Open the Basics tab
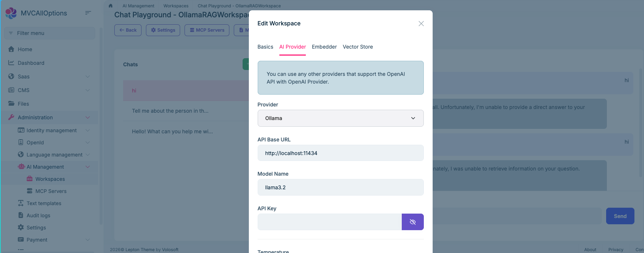The image size is (644, 253). [265, 47]
